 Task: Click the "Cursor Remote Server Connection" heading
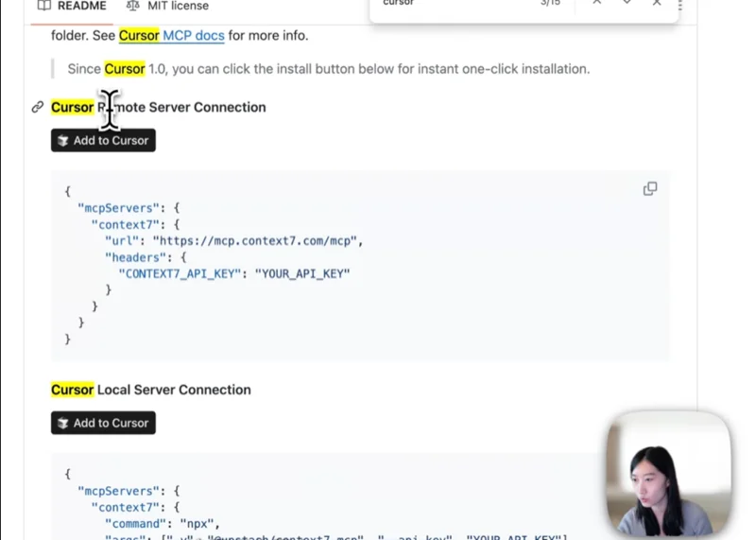[158, 107]
